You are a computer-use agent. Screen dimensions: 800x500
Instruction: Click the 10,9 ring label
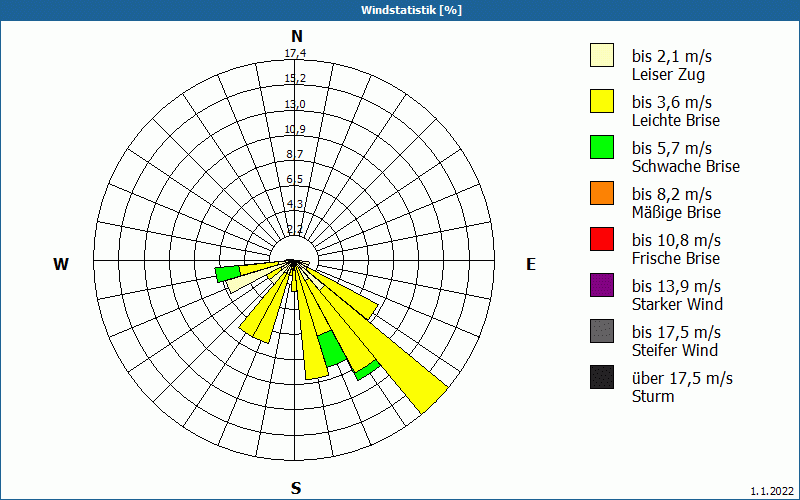click(295, 129)
